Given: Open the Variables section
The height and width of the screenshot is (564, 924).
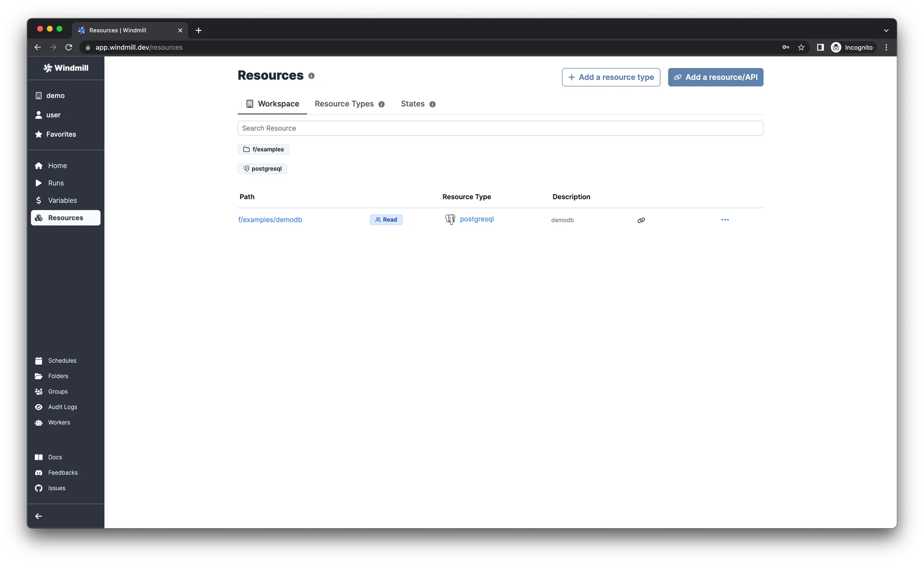Looking at the screenshot, I should tap(62, 200).
